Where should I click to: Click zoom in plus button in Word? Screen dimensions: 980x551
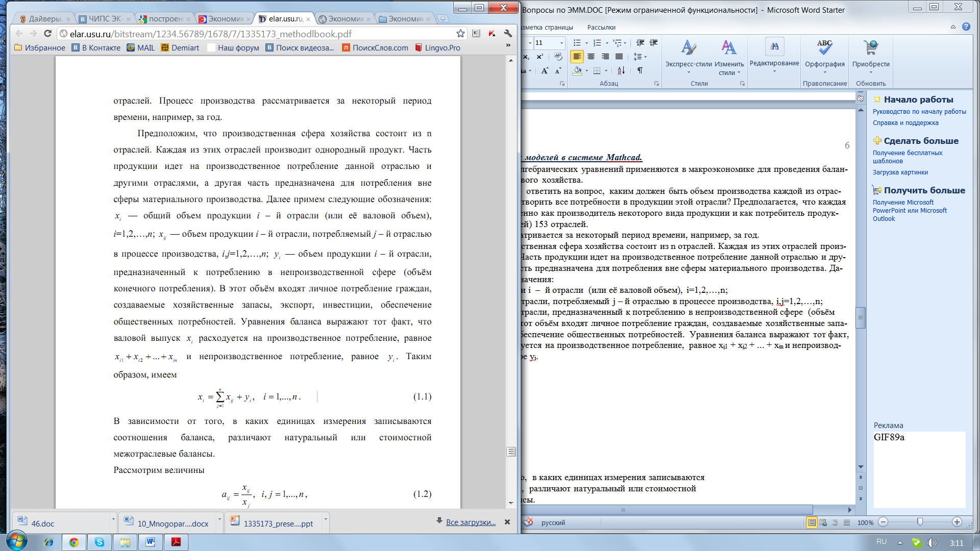[x=957, y=522]
